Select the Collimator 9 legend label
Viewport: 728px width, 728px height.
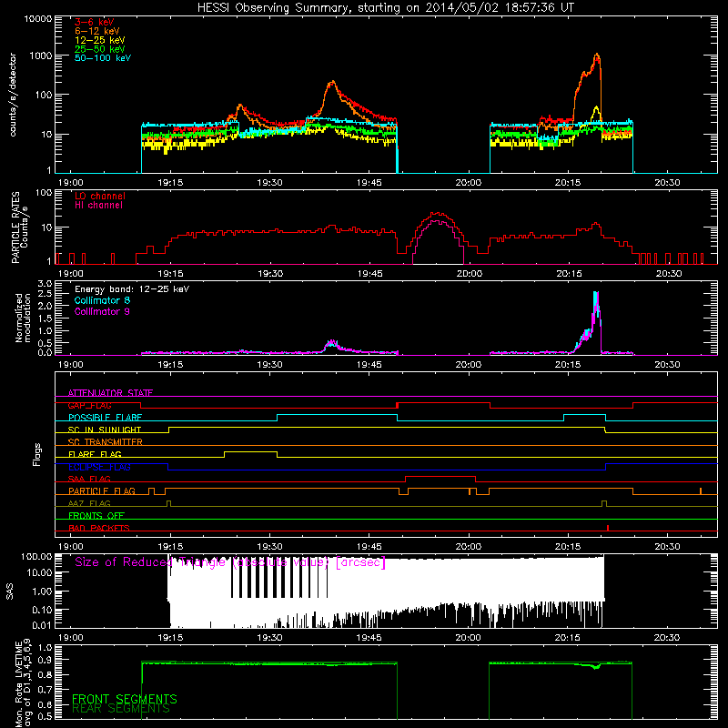point(102,311)
